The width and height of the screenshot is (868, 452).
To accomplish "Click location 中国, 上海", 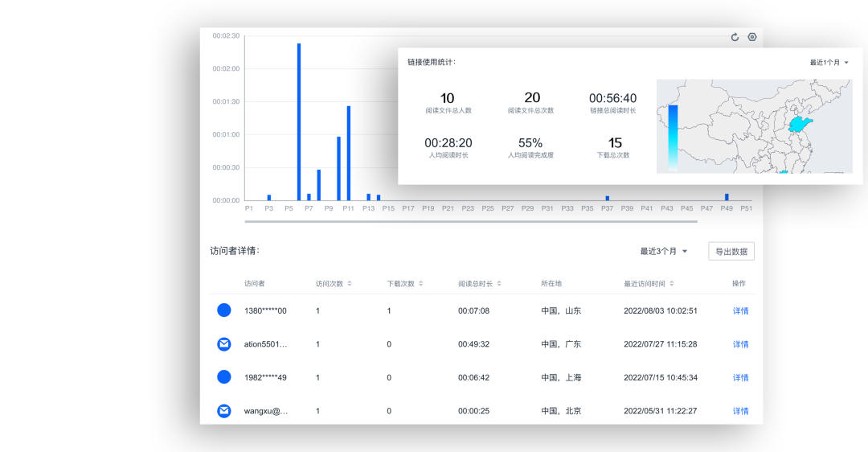I will pyautogui.click(x=561, y=377).
